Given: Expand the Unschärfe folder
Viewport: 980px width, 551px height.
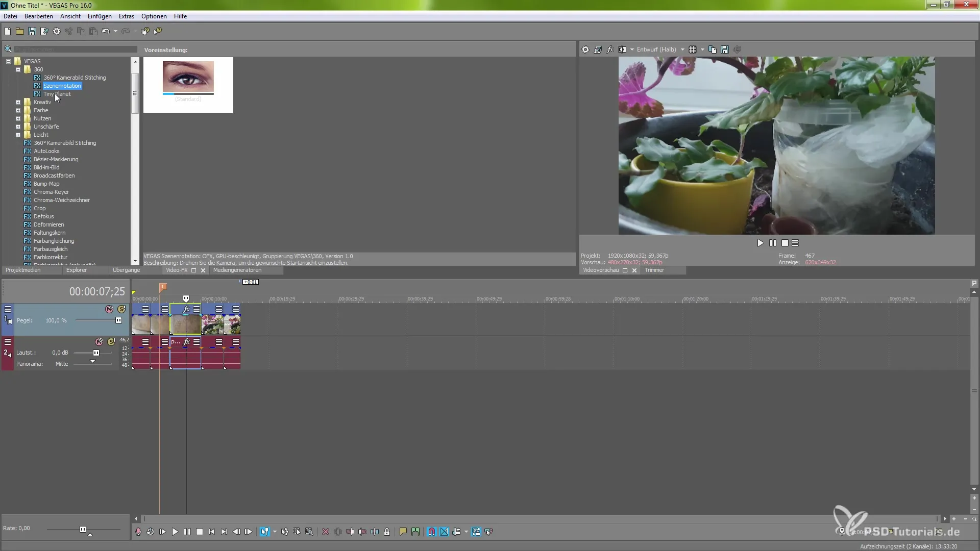Looking at the screenshot, I should pos(18,127).
